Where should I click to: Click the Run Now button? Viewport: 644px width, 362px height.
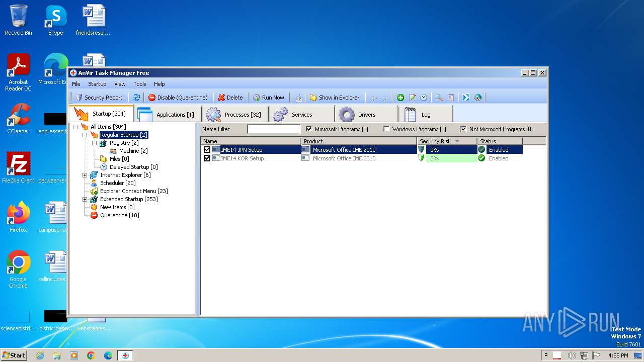pyautogui.click(x=269, y=98)
